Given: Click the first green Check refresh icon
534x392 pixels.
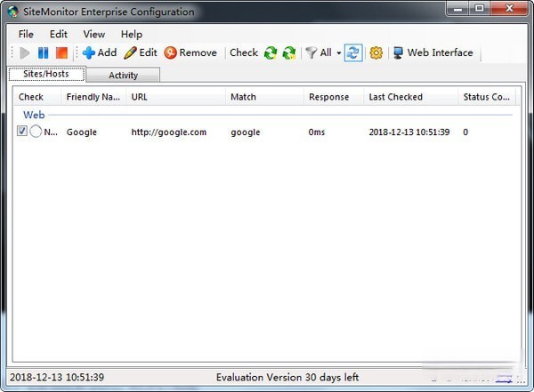Looking at the screenshot, I should pos(271,52).
